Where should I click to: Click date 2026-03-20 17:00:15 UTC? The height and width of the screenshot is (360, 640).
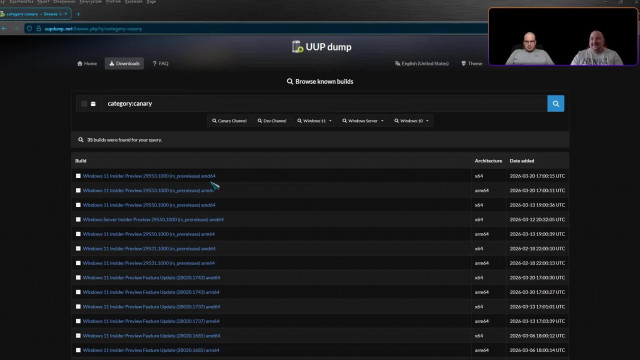(x=537, y=176)
